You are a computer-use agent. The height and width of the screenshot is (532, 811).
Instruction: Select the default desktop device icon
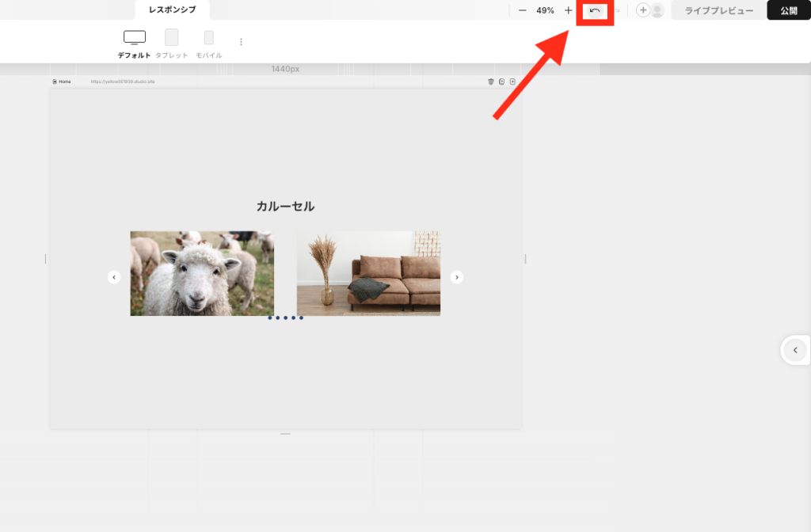[135, 37]
